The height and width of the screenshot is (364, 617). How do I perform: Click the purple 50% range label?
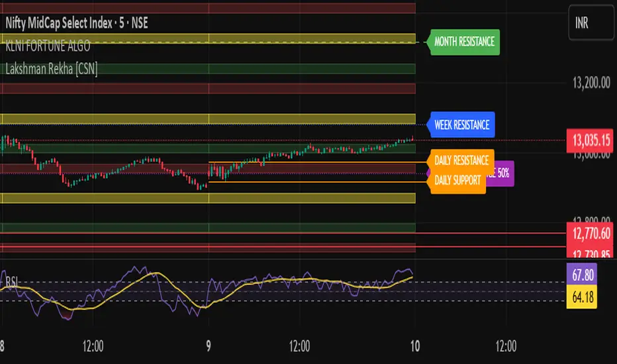click(500, 173)
